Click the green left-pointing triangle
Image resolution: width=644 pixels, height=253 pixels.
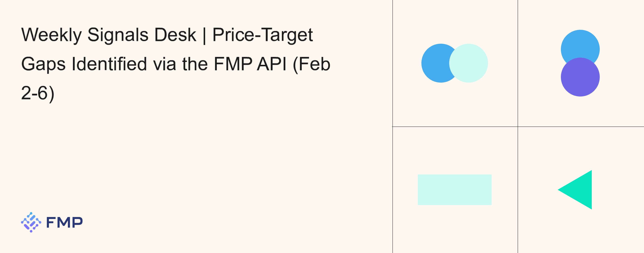(580, 190)
